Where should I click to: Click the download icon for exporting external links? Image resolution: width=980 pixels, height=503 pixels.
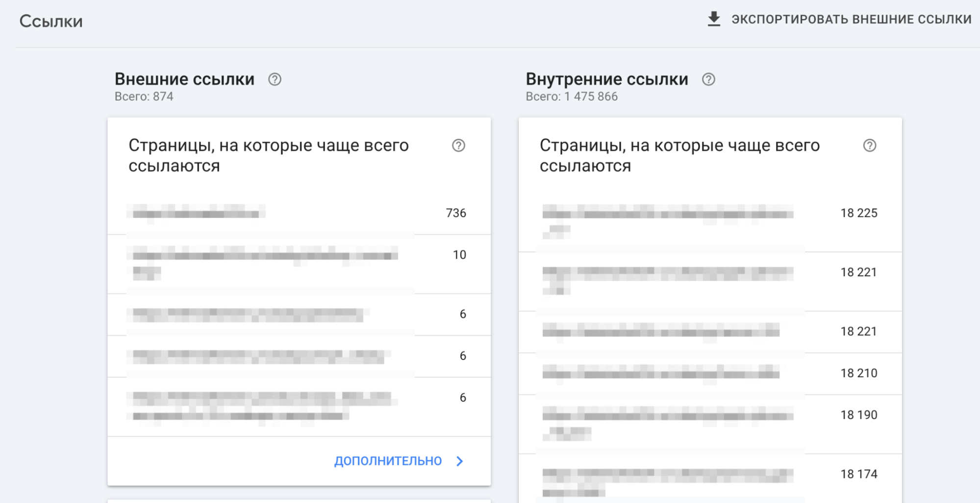pyautogui.click(x=714, y=19)
